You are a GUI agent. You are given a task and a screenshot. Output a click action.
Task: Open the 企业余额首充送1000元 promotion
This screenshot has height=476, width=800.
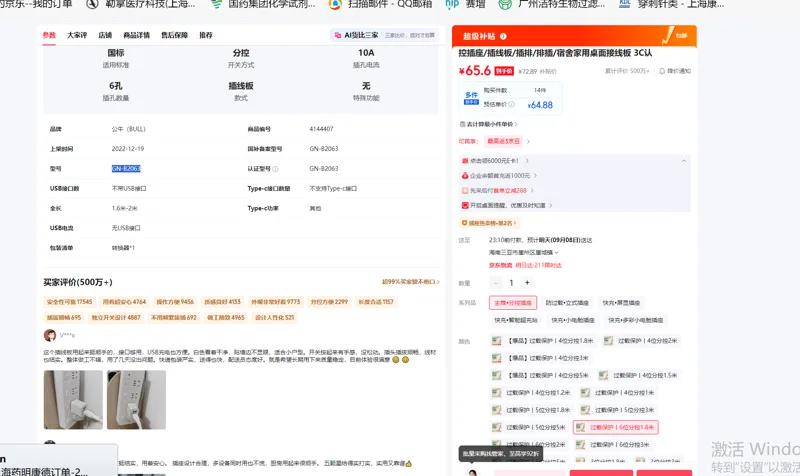coord(499,176)
